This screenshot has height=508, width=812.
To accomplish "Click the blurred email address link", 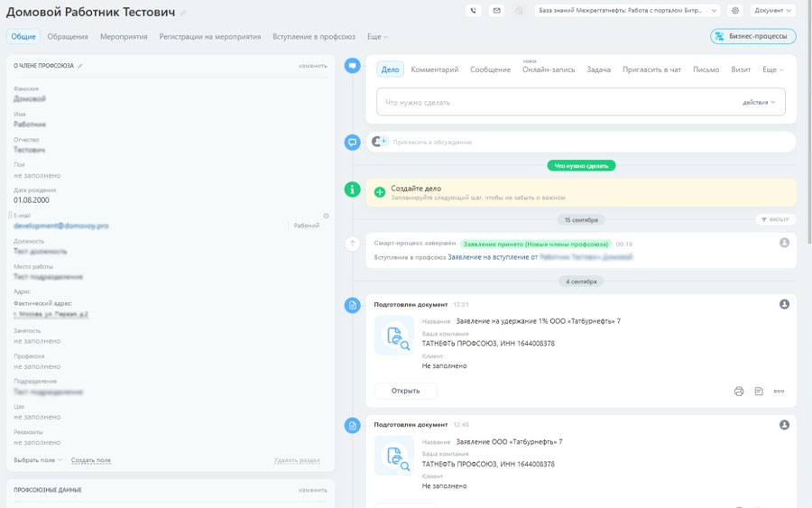I will click(61, 226).
